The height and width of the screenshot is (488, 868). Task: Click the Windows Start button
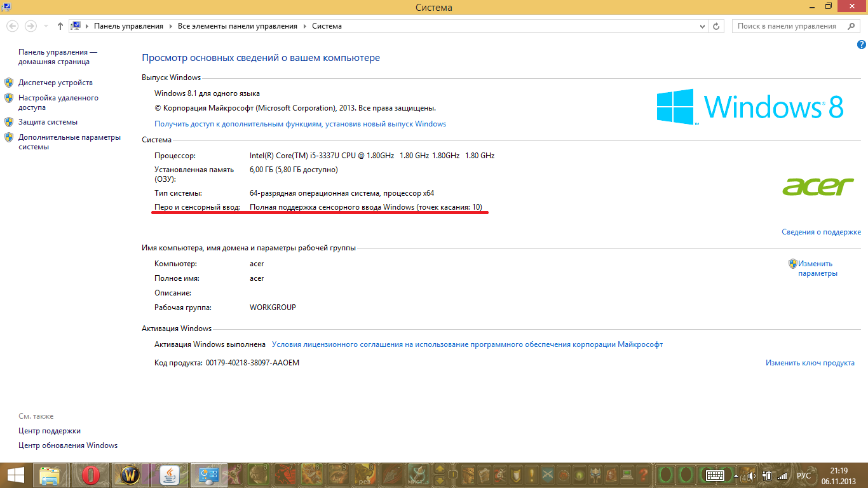(15, 475)
